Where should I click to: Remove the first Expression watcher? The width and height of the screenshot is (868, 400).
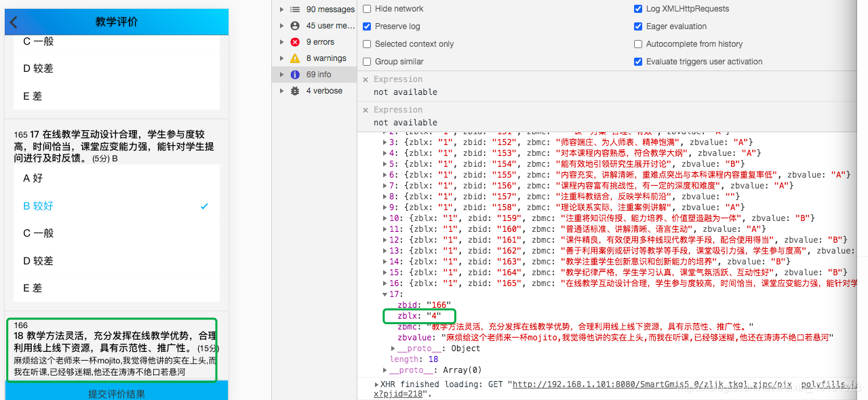click(366, 79)
